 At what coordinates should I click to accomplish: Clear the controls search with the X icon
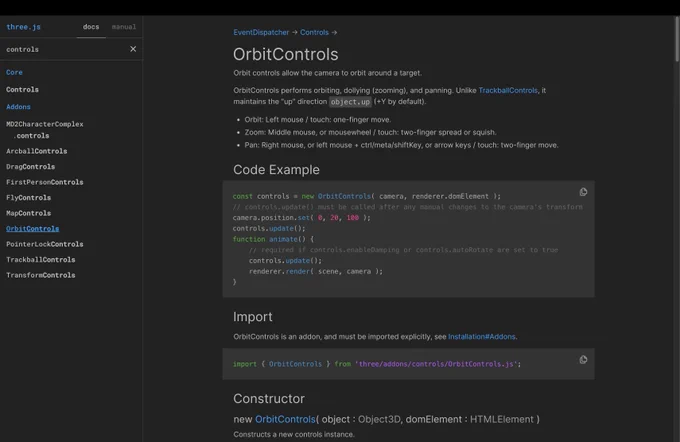[x=133, y=49]
